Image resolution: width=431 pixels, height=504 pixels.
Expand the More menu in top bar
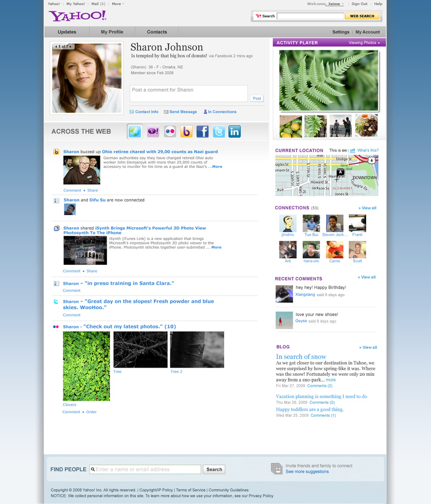118,4
